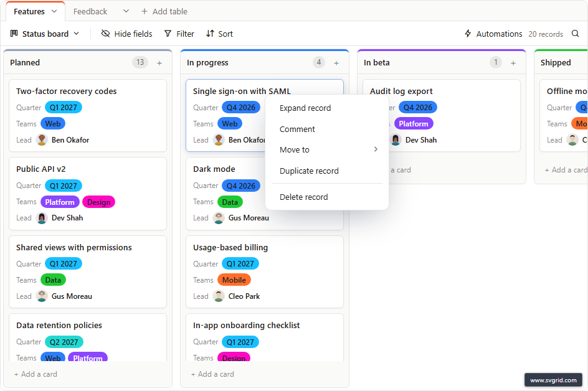This screenshot has height=391, width=588.
Task: Open Audit log export card title
Action: coord(401,91)
